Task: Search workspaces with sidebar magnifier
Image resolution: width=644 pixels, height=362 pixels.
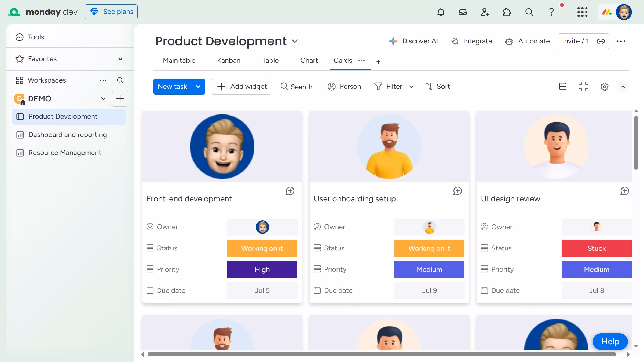Action: tap(120, 80)
